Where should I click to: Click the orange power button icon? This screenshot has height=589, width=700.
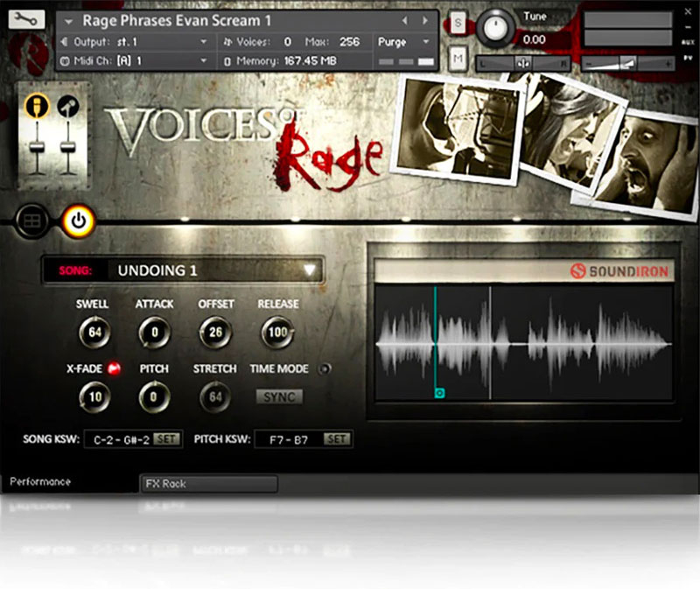(78, 221)
